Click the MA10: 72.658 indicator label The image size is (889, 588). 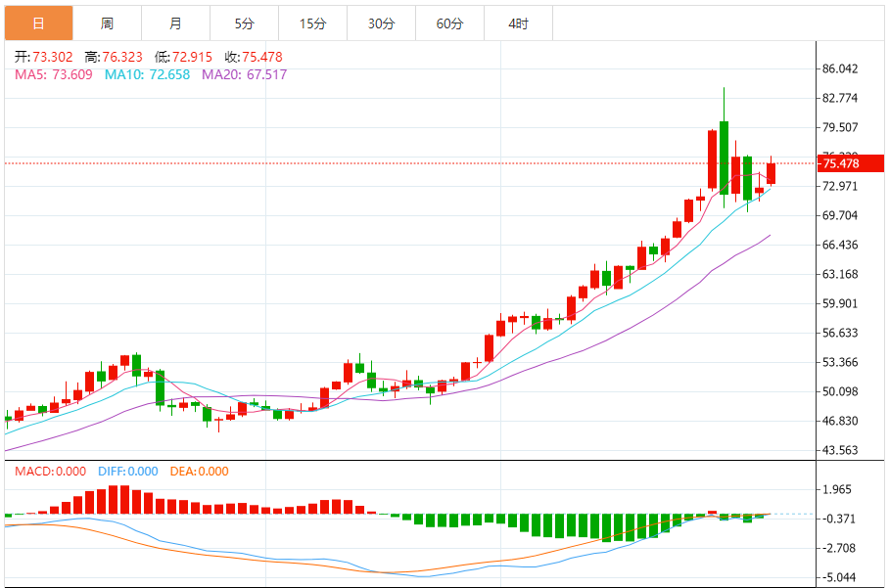pos(148,74)
